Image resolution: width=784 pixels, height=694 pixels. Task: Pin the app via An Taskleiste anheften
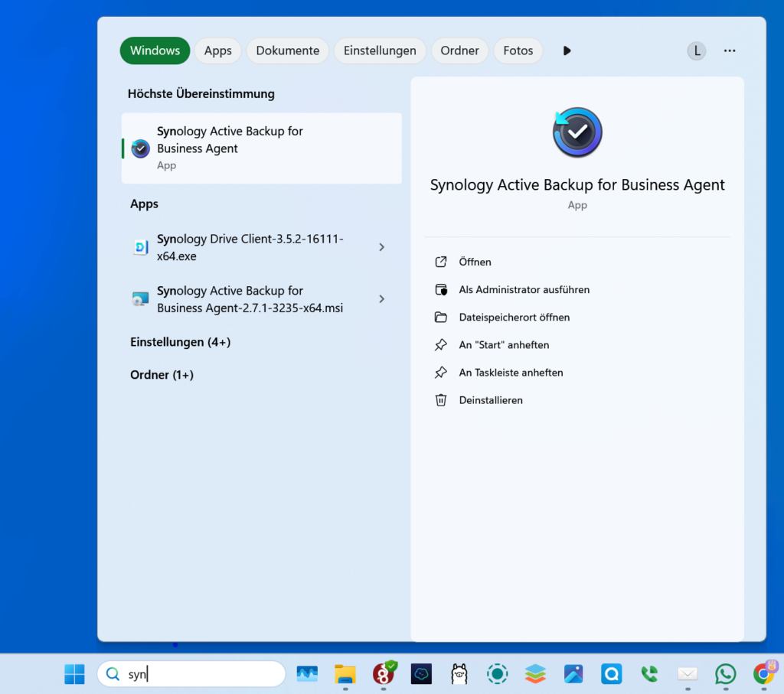pos(511,373)
